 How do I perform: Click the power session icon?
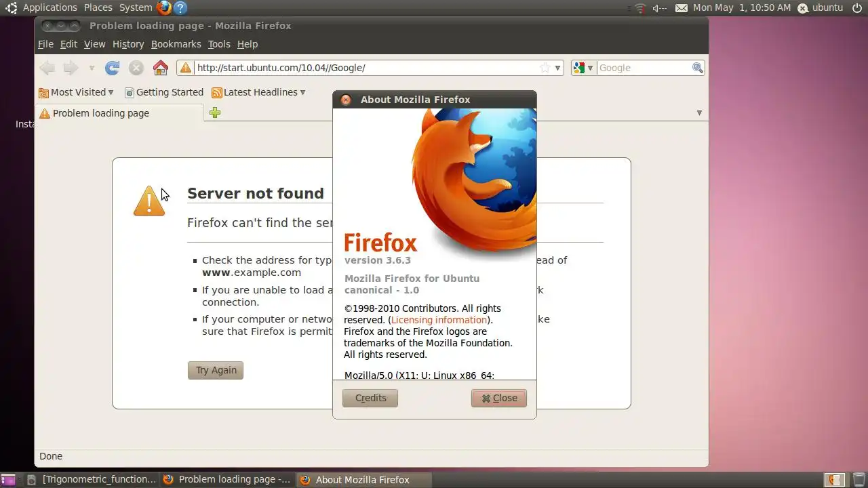(x=857, y=8)
